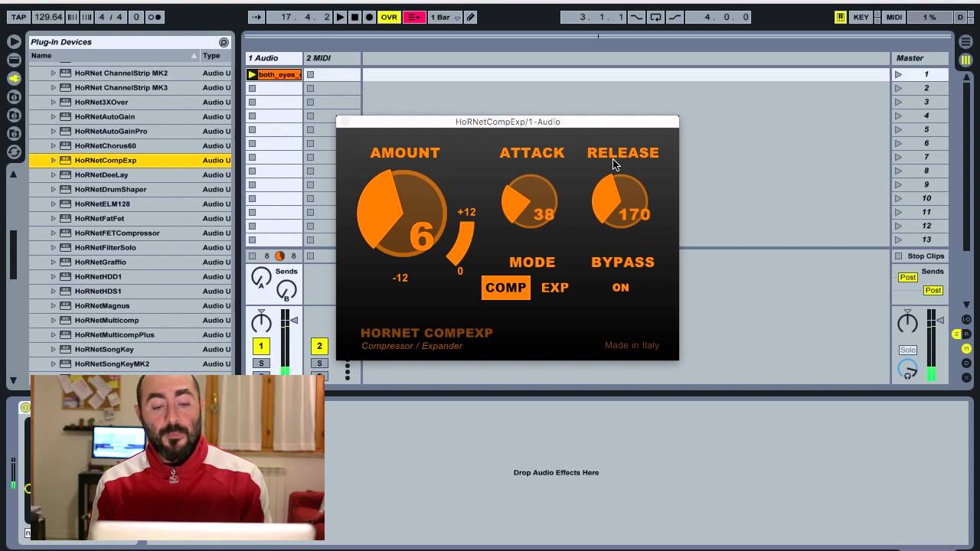
Task: Expand HoRNet ChannelStrip MK3 entry
Action: [x=53, y=88]
